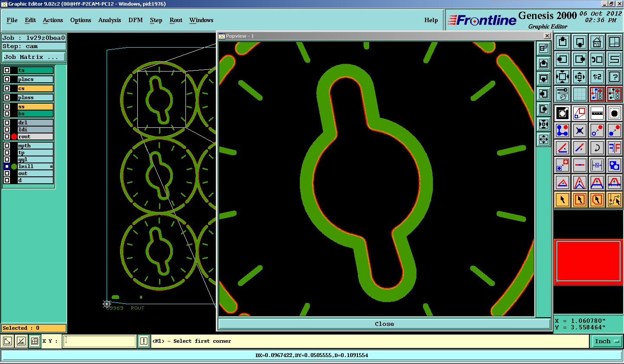This screenshot has height=364, width=624.
Task: Click the pan right arrow icon in right panel
Action: pyautogui.click(x=580, y=60)
